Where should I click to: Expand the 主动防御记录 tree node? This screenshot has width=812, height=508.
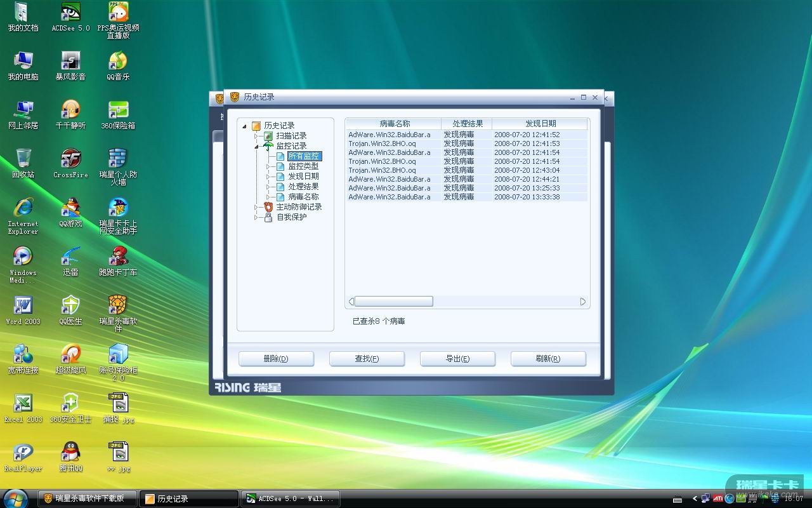(256, 207)
